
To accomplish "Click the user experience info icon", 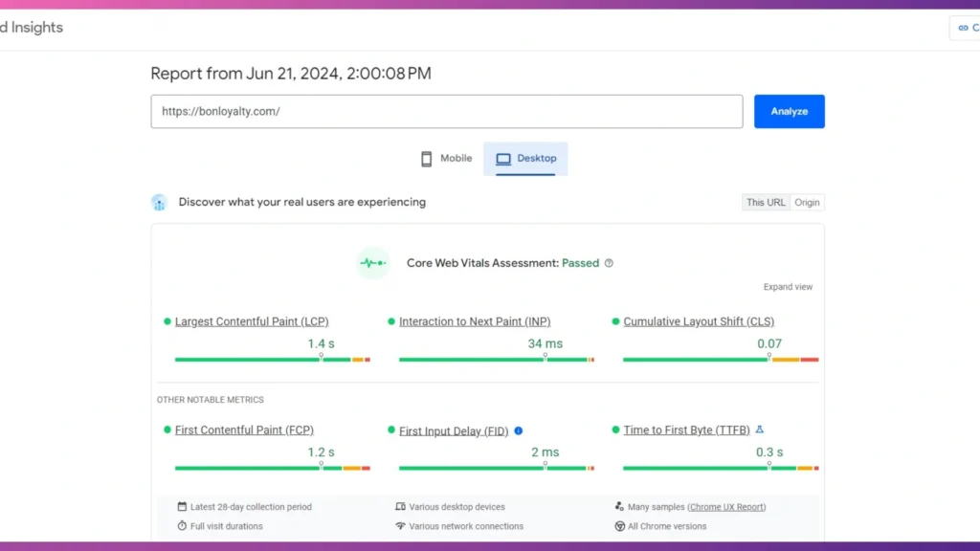I will tap(159, 202).
